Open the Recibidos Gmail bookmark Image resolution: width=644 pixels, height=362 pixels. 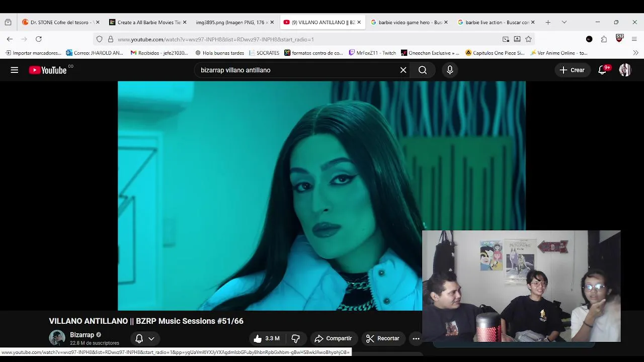[159, 53]
